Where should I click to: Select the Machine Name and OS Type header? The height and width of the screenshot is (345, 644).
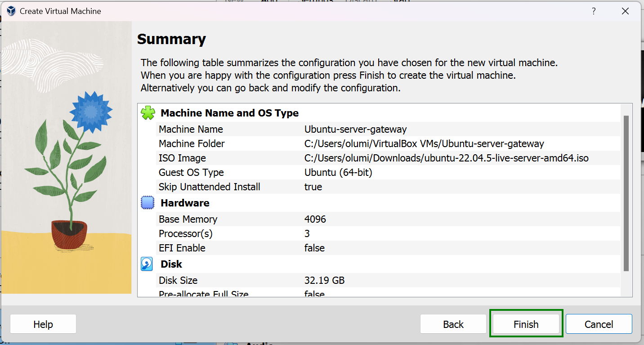point(230,113)
